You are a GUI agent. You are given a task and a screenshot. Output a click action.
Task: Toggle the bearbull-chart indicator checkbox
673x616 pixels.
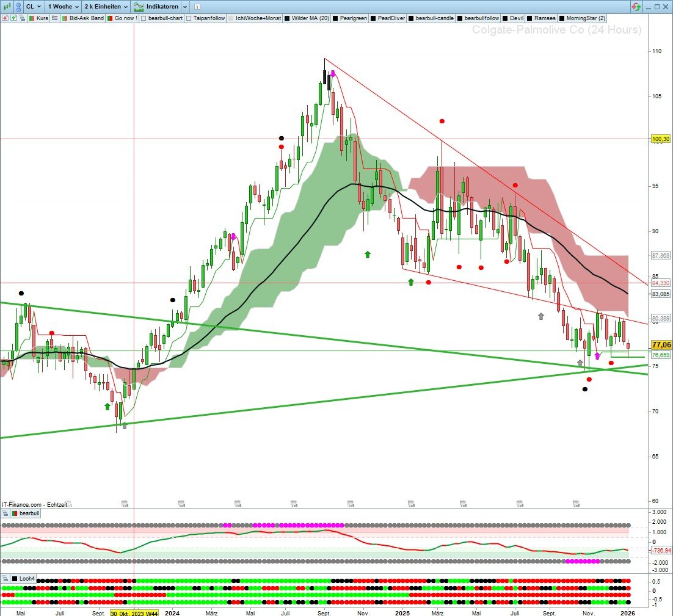144,18
